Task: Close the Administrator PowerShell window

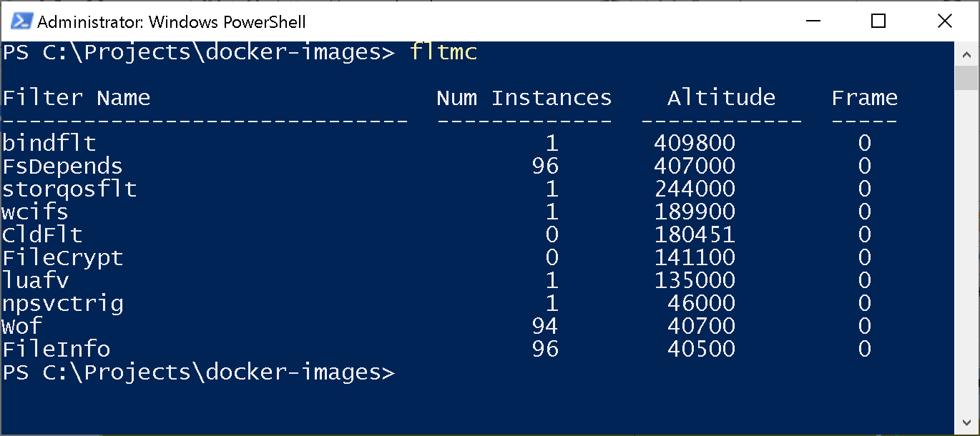Action: click(944, 21)
